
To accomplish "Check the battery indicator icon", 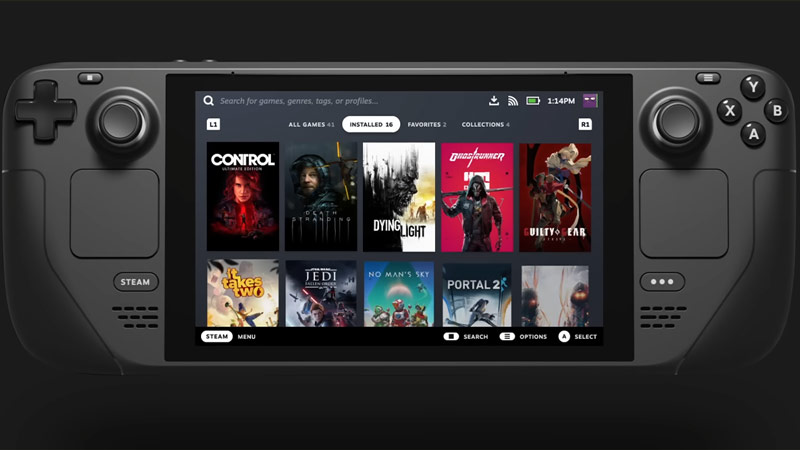I will coord(533,101).
